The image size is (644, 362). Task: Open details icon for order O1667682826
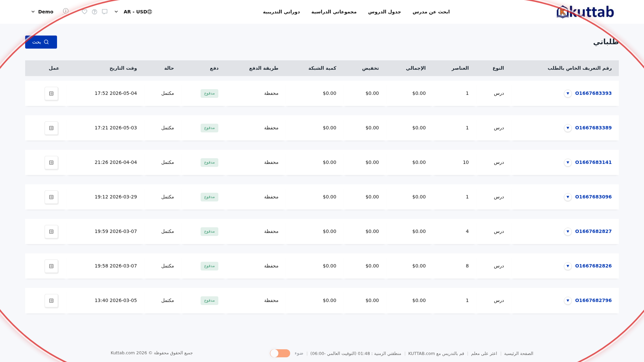click(51, 266)
